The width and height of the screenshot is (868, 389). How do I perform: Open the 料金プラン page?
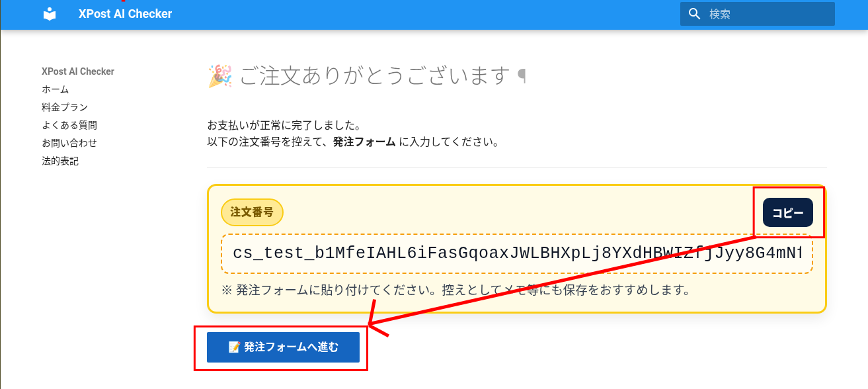(x=65, y=107)
